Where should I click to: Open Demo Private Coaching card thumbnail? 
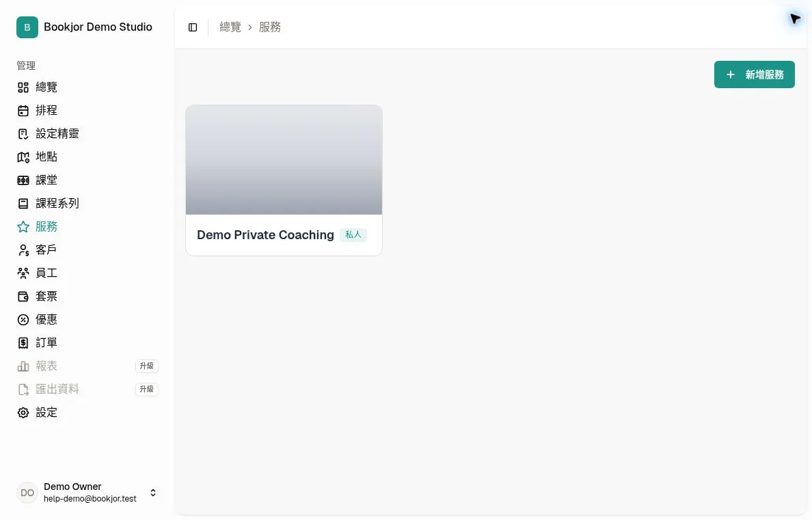click(x=284, y=160)
